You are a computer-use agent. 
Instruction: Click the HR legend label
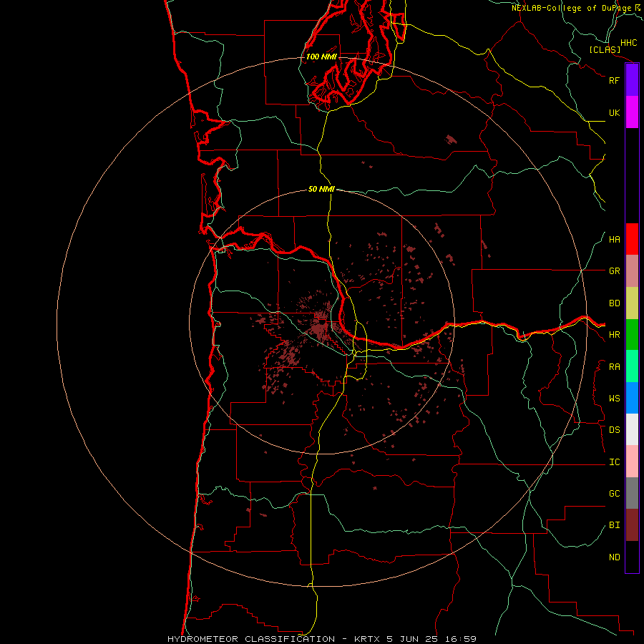614,335
